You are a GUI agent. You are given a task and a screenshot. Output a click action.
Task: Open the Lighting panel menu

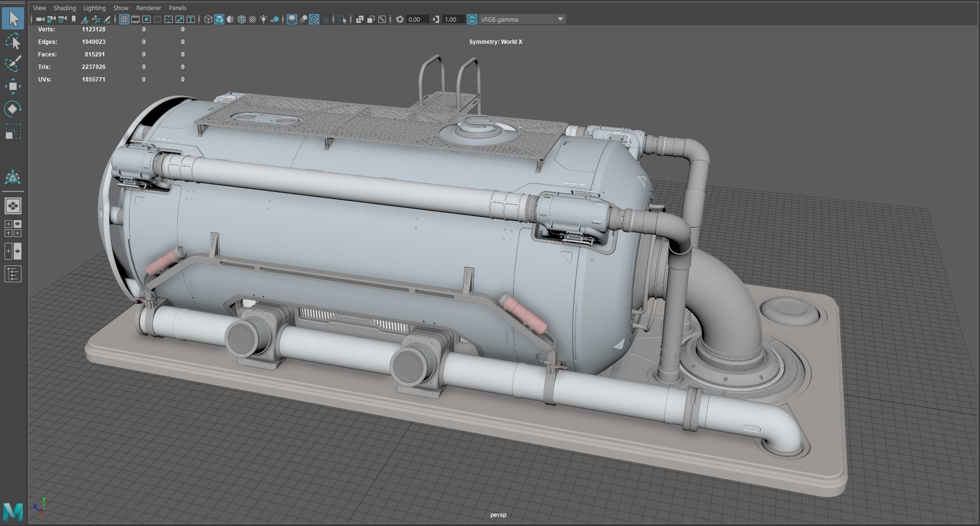(94, 8)
